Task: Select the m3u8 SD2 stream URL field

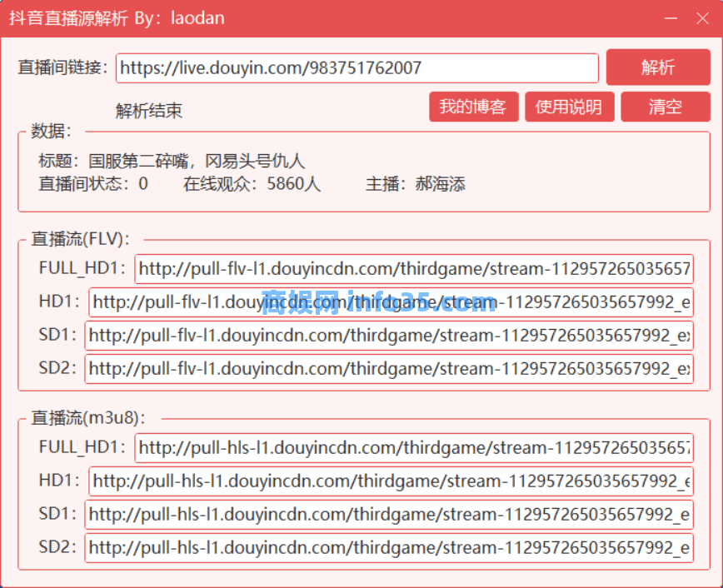Action: click(x=389, y=547)
